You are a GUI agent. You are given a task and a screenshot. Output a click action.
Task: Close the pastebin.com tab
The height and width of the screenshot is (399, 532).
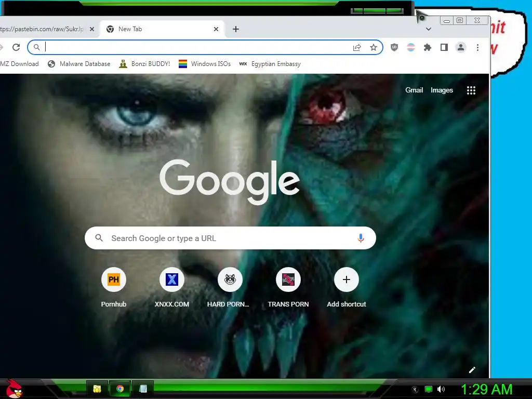[92, 29]
